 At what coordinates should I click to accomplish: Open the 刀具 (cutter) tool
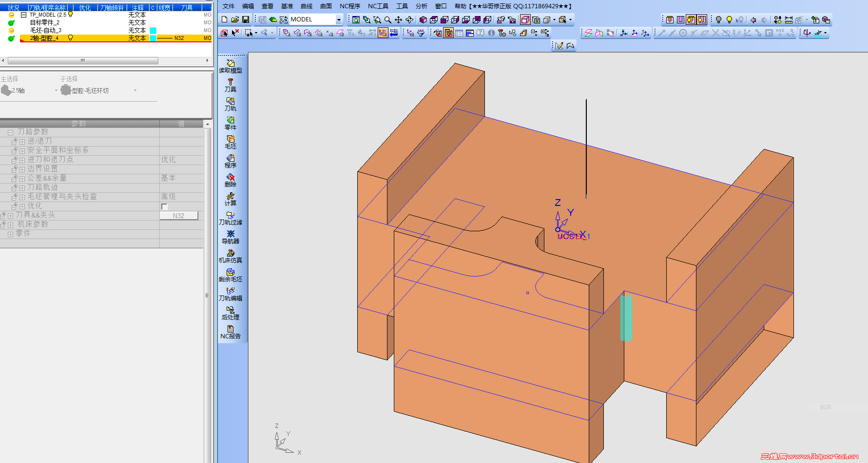(231, 86)
